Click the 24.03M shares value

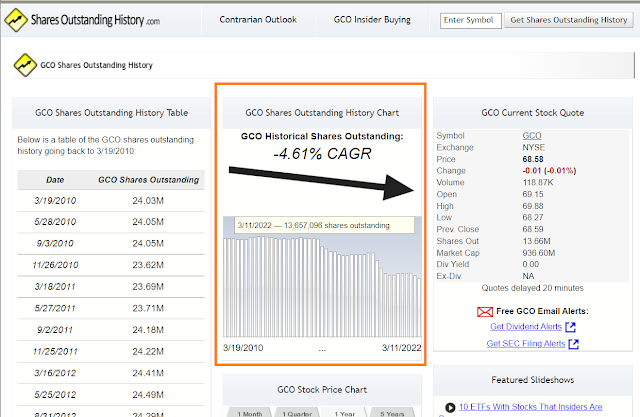(x=148, y=201)
